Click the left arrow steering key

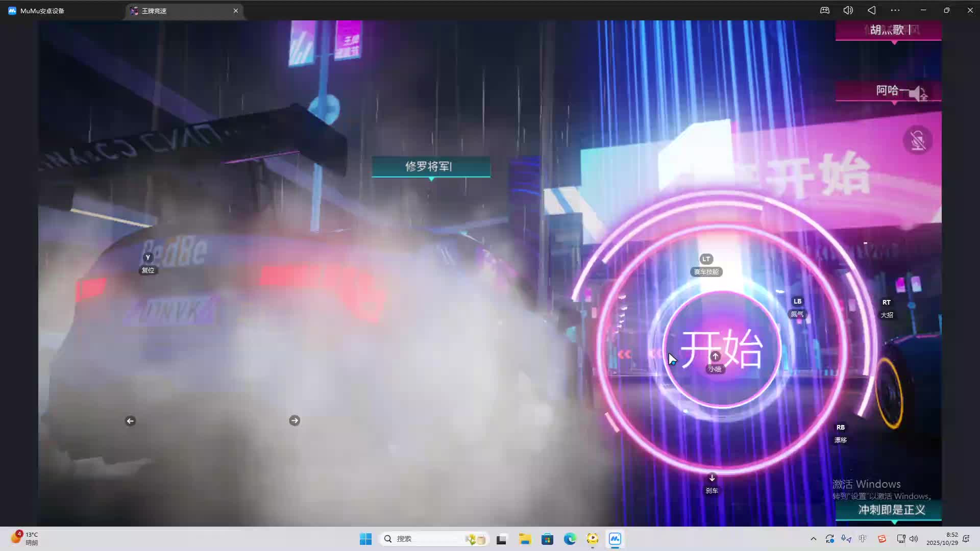click(130, 421)
